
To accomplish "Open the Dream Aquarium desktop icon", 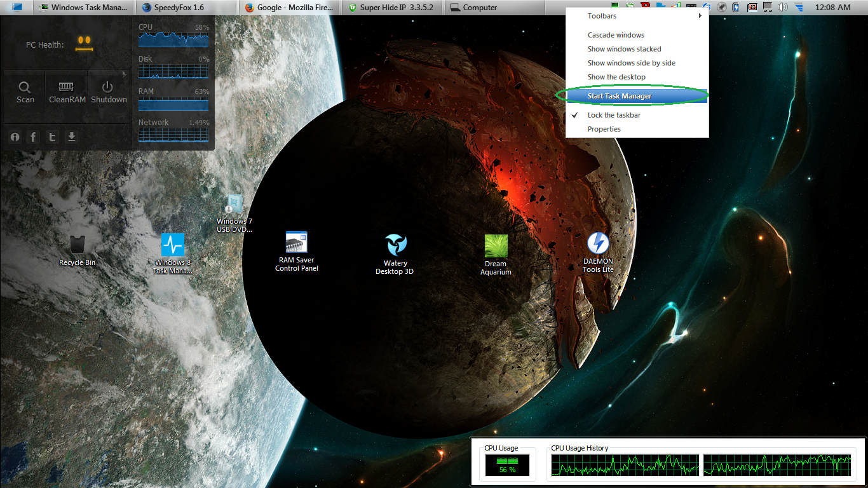I will click(x=496, y=255).
